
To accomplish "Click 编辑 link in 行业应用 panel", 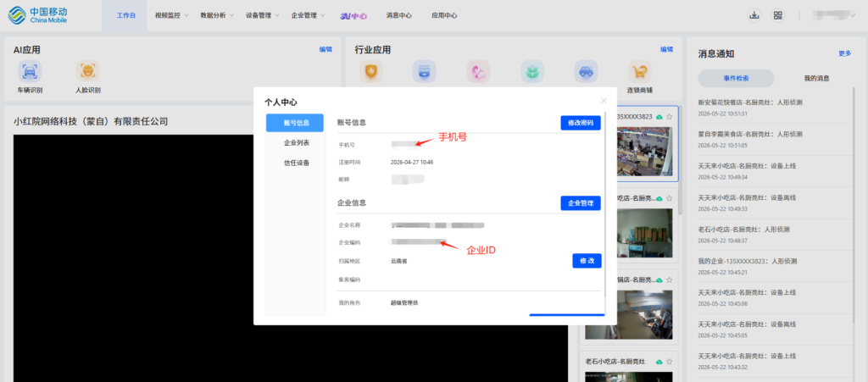I will (x=666, y=49).
